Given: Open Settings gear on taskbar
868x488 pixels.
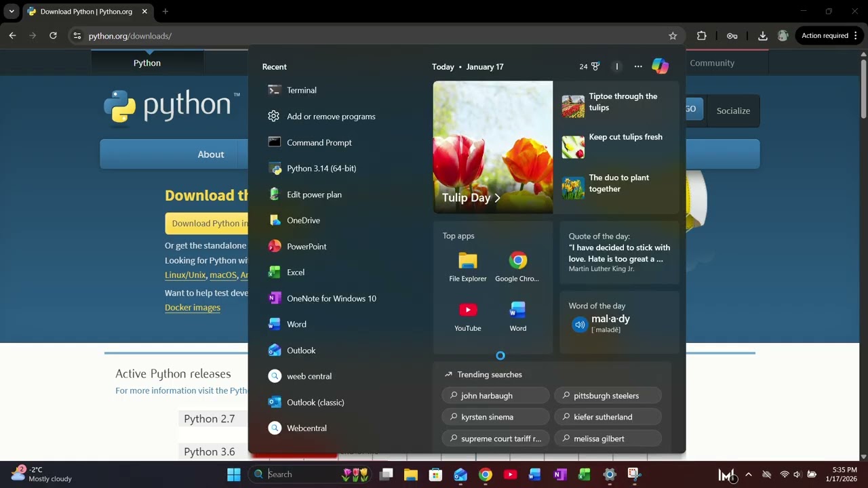Looking at the screenshot, I should (610, 474).
